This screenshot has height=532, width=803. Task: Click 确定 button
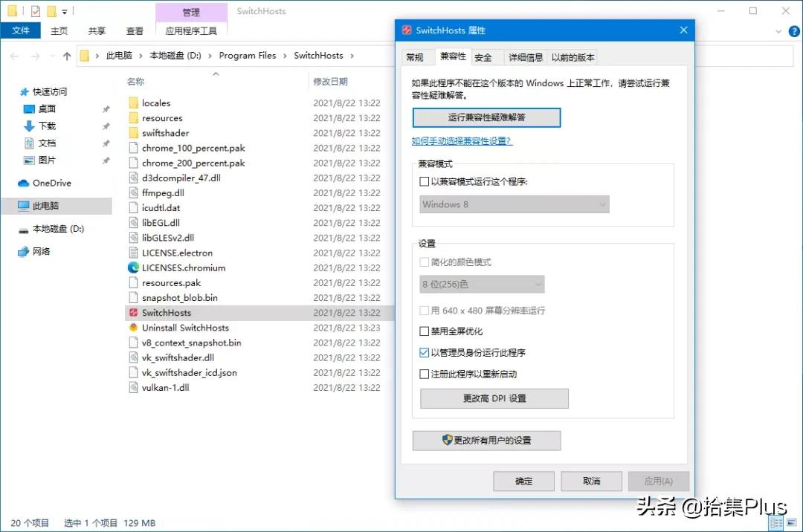tap(523, 481)
